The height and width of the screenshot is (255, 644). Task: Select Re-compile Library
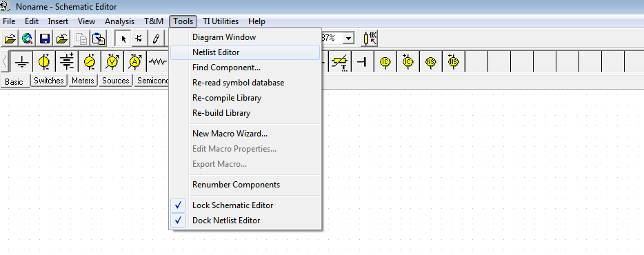(245, 98)
